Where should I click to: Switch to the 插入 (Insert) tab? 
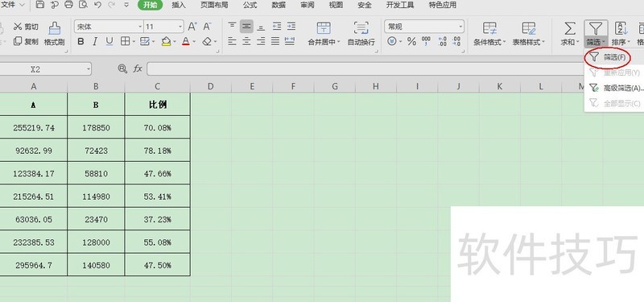[x=179, y=5]
